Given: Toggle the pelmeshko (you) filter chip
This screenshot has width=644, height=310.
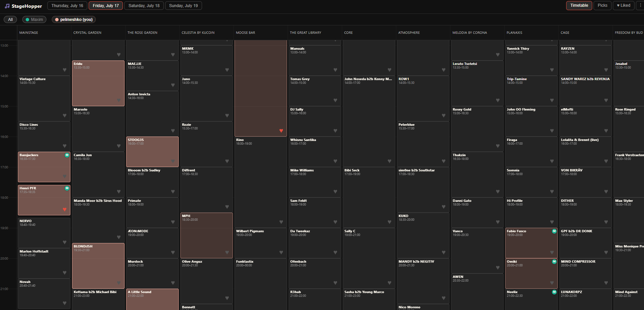Looking at the screenshot, I should click(74, 20).
